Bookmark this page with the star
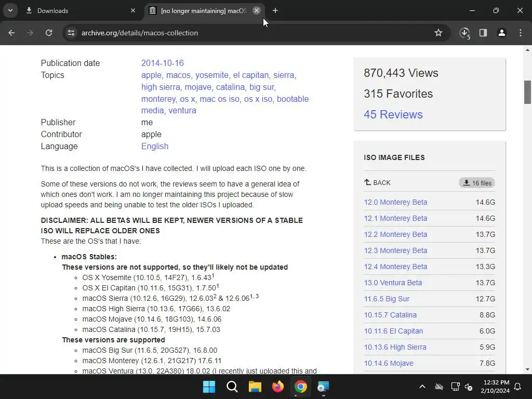 438,33
